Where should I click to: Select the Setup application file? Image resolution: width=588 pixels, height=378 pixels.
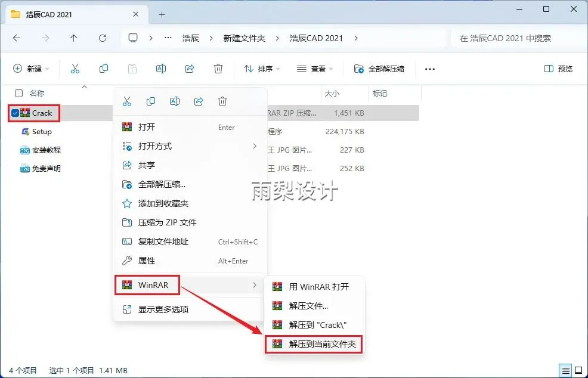(42, 132)
